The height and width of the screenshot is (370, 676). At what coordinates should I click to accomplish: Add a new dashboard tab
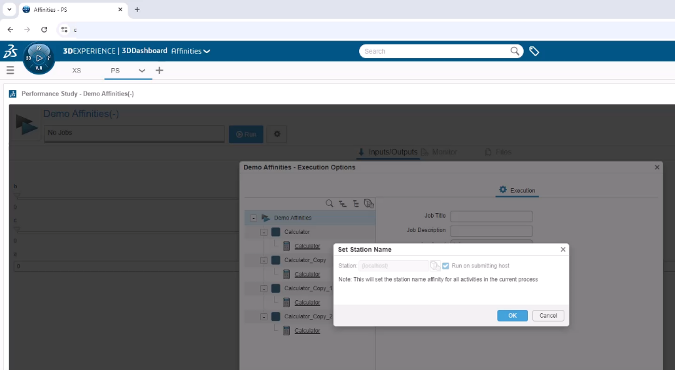160,70
